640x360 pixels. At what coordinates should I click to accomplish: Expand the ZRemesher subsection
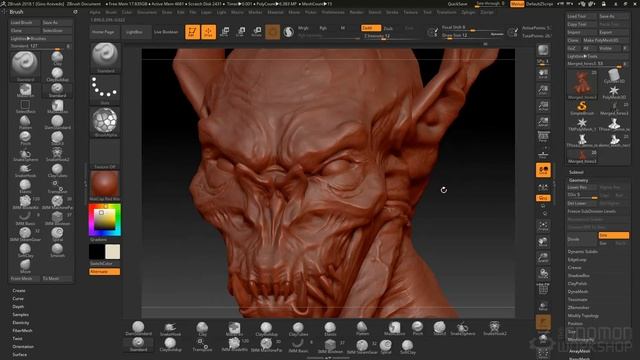578,307
